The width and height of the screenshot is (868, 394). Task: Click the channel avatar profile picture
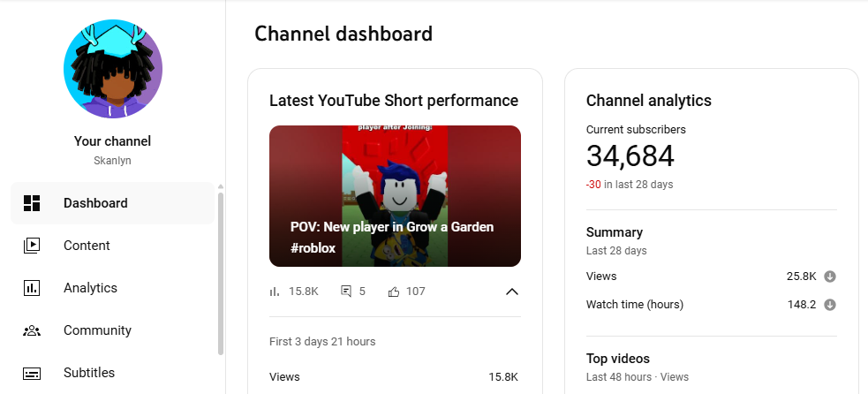click(x=112, y=68)
